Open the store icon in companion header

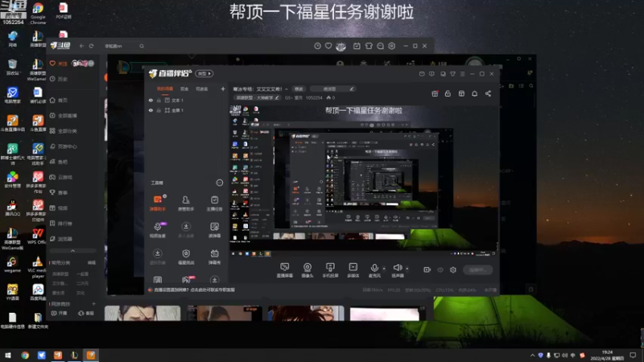461,93
